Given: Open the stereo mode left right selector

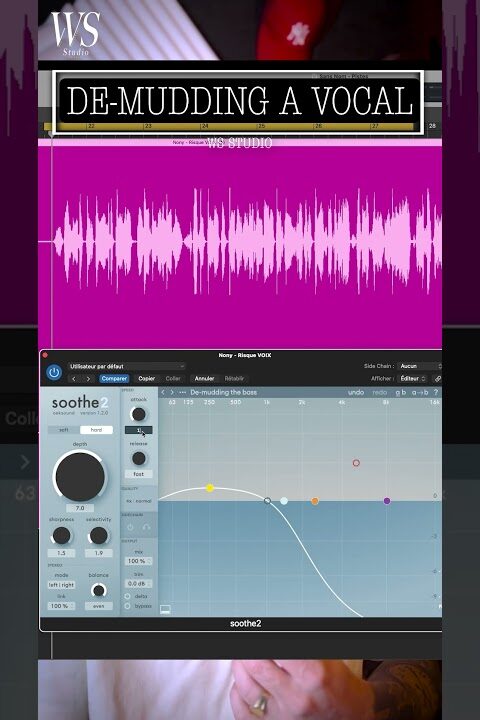Looking at the screenshot, I should tap(62, 585).
